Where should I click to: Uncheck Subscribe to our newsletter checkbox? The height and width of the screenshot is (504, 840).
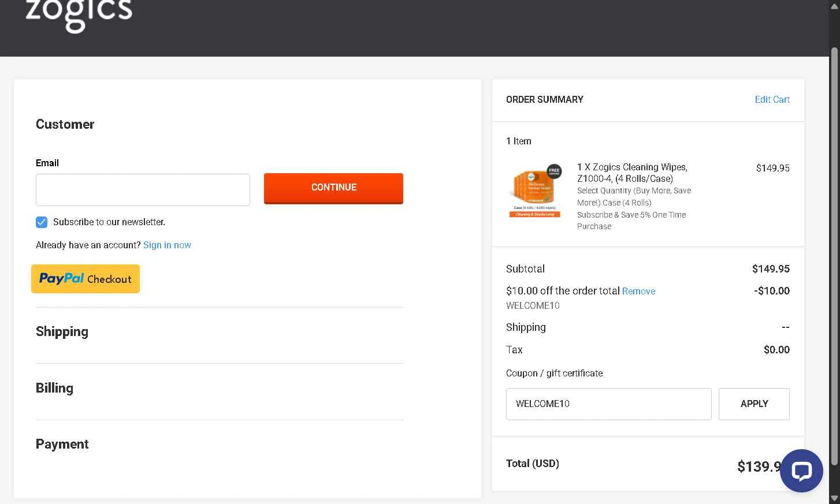(x=42, y=222)
